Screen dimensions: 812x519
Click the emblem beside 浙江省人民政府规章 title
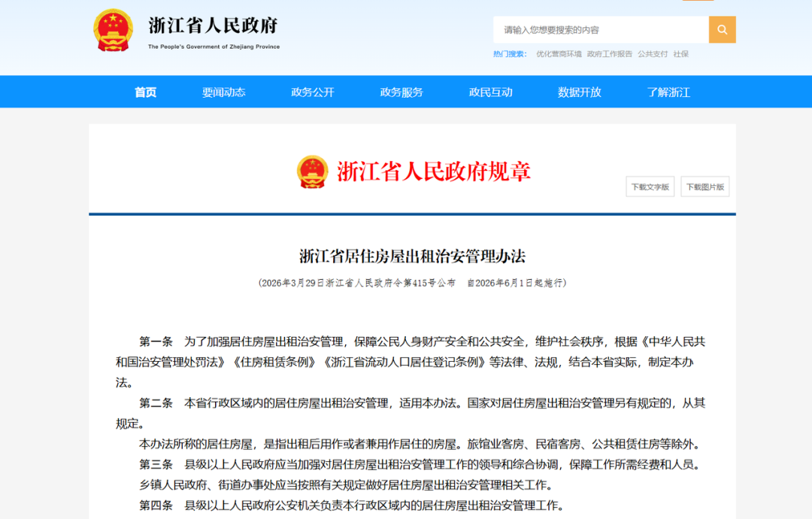(x=312, y=172)
